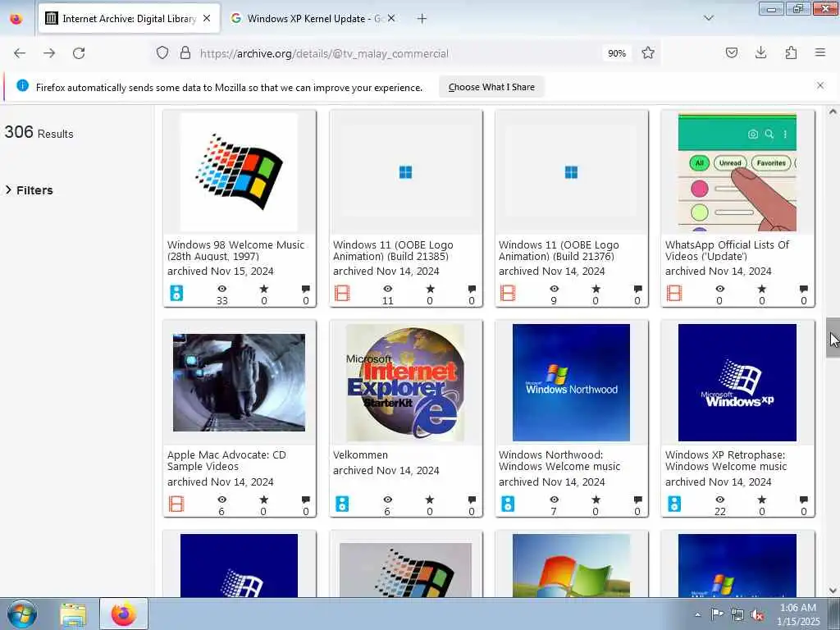Click movie icon on Windows 11 Build 21385 card
Screen dimensions: 840x630
pyautogui.click(x=342, y=293)
